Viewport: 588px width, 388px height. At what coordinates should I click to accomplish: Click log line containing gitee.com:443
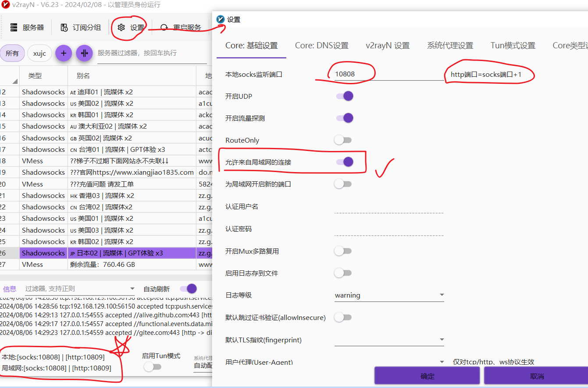tap(107, 333)
